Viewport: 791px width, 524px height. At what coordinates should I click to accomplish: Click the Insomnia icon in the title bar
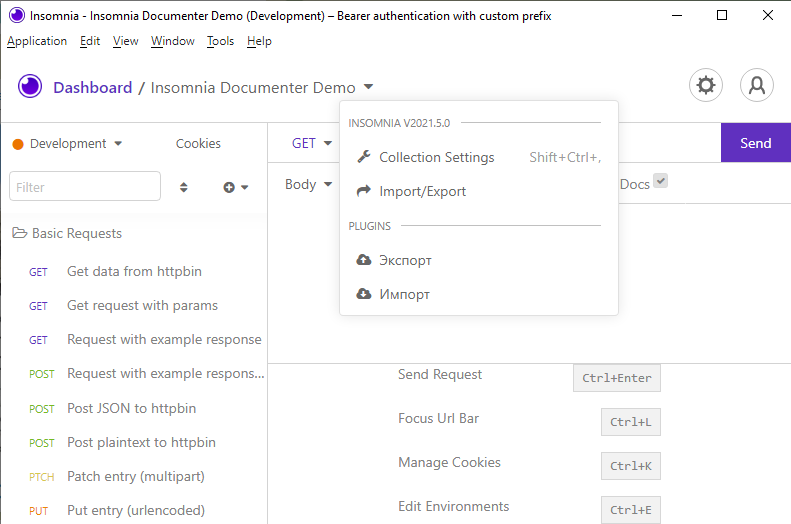[17, 15]
